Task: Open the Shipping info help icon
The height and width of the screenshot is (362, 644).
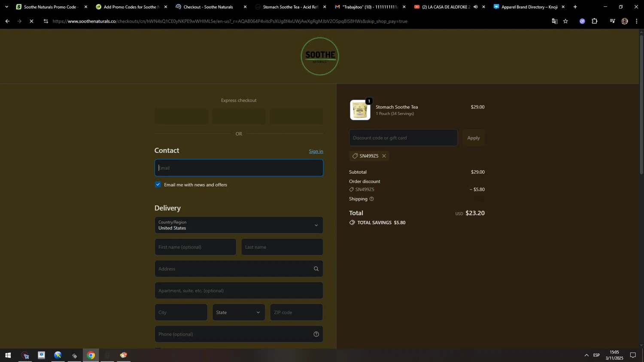Action: (372, 199)
